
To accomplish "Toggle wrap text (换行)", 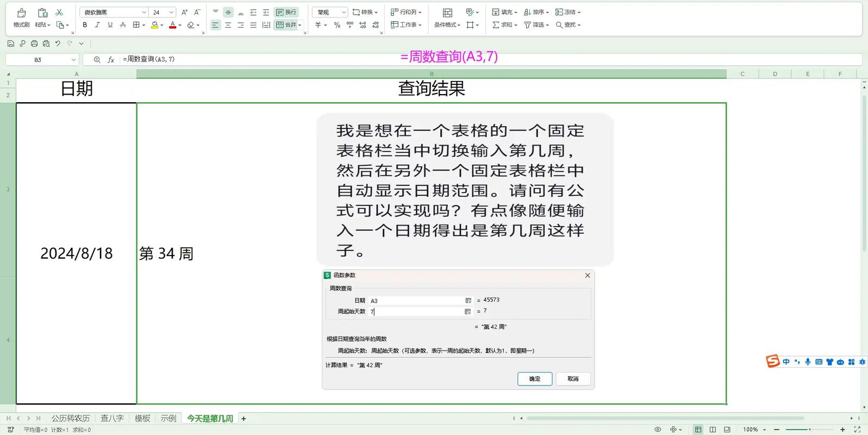I will (x=286, y=12).
